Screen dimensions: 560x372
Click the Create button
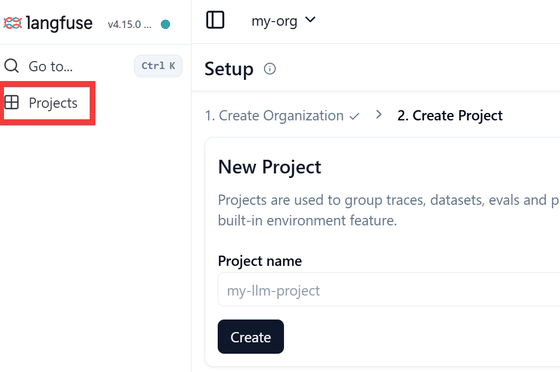coord(251,337)
